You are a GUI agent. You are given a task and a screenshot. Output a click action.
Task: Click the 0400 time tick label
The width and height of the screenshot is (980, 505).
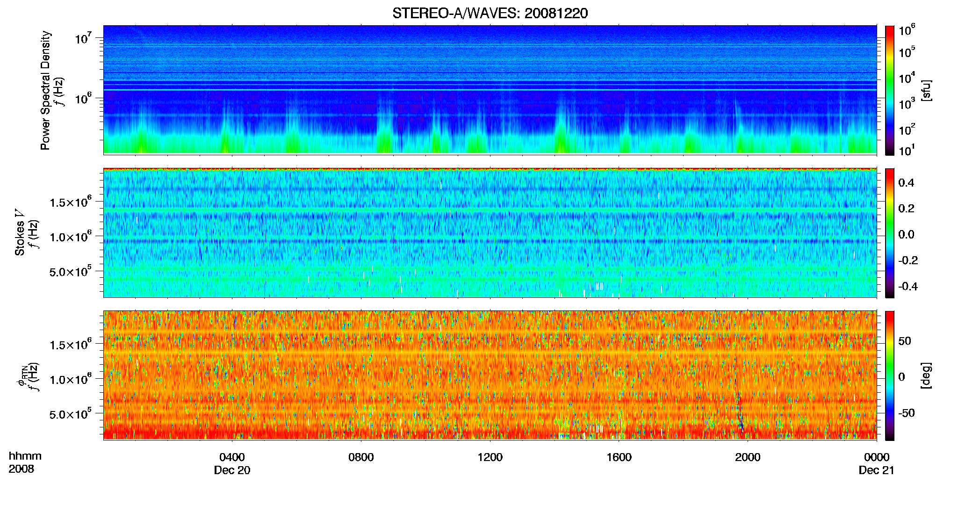click(232, 457)
